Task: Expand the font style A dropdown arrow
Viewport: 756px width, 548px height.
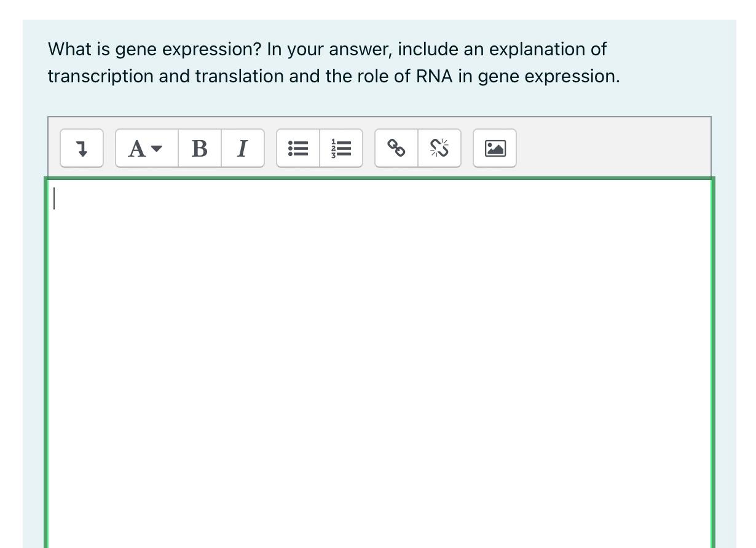Action: coord(157,149)
